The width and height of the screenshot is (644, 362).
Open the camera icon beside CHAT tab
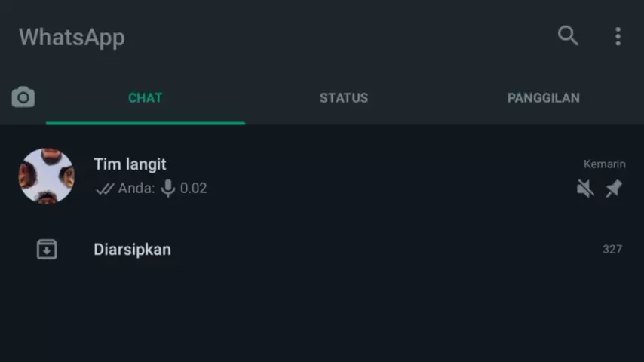pyautogui.click(x=23, y=97)
